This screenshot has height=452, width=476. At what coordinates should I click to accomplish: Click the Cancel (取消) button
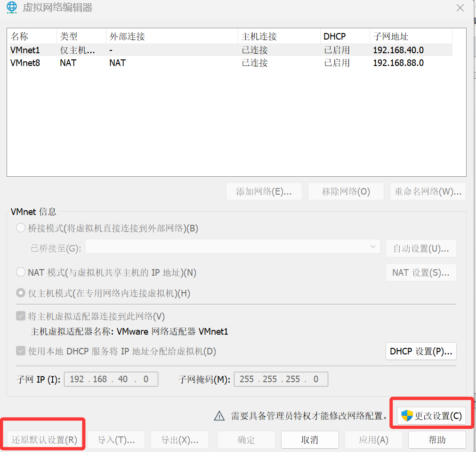click(x=310, y=440)
